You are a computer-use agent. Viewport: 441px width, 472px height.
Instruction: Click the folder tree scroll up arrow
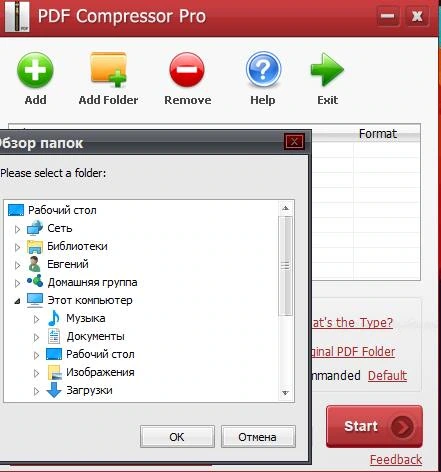pyautogui.click(x=285, y=208)
